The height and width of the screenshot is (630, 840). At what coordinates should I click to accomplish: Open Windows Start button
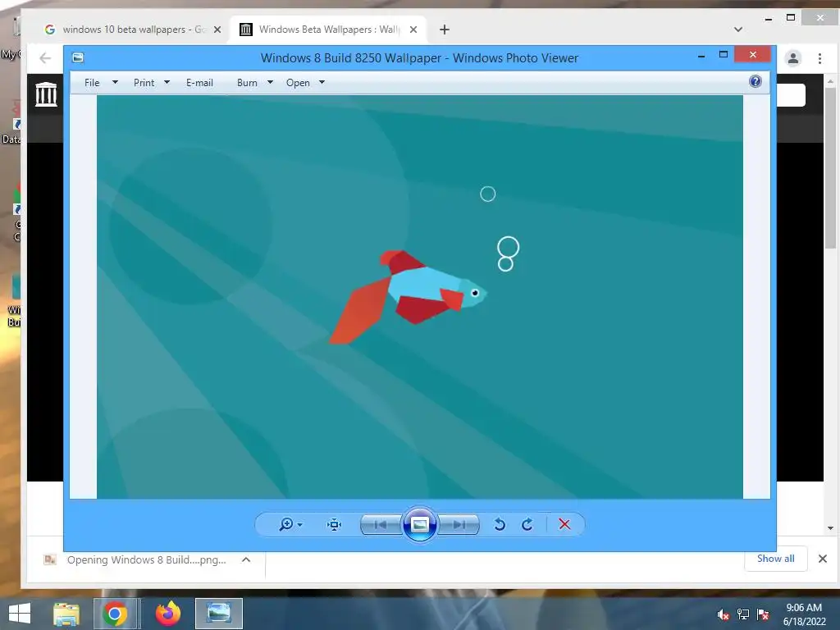pyautogui.click(x=20, y=614)
